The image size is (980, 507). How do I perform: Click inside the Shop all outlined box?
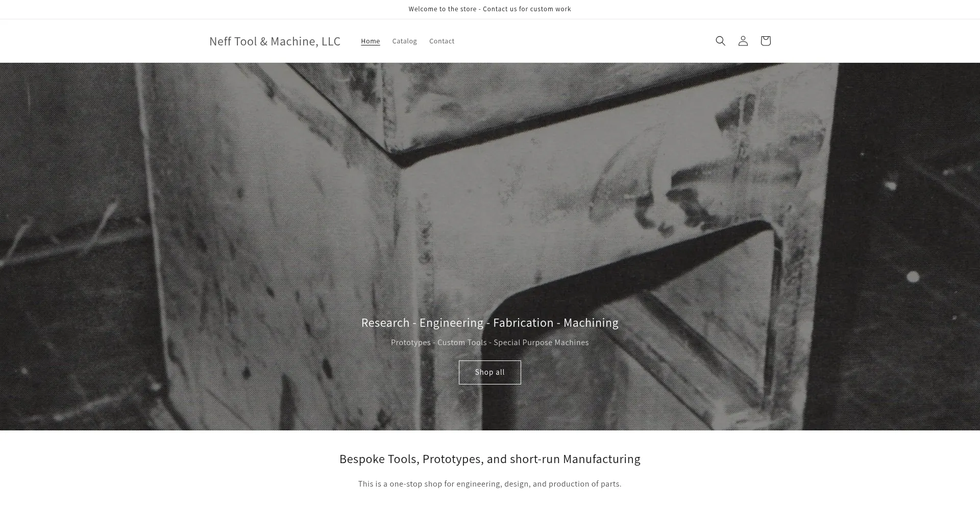coord(489,372)
